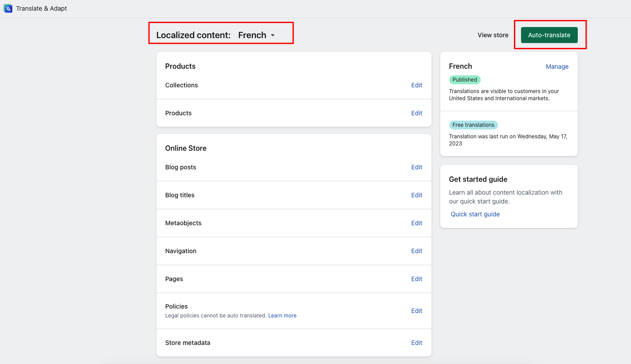Open the View store link

coord(493,35)
